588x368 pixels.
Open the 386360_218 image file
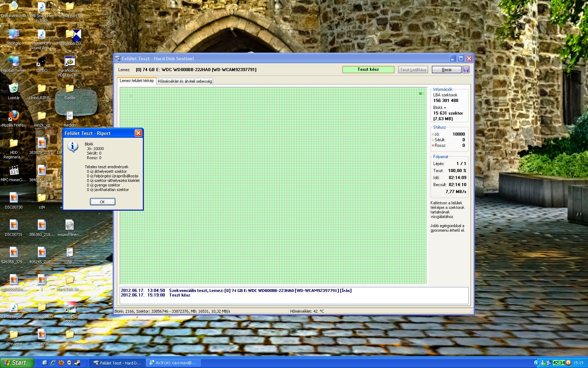[42, 229]
